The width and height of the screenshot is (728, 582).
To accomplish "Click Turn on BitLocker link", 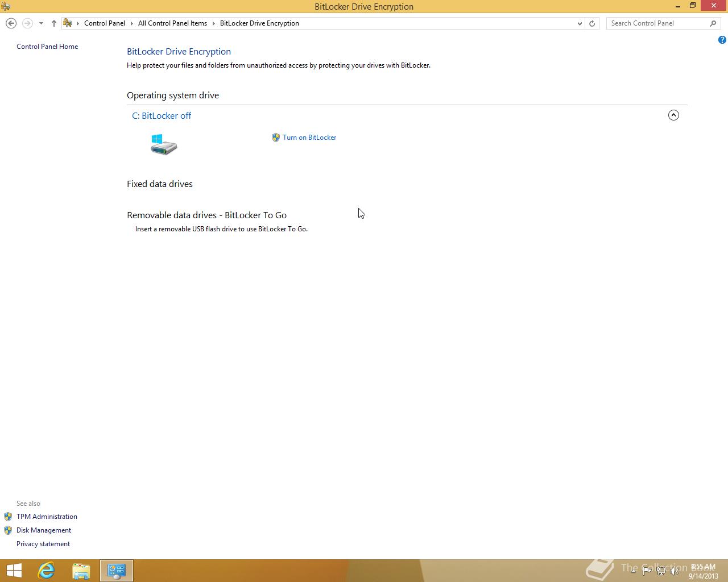I will tap(309, 138).
